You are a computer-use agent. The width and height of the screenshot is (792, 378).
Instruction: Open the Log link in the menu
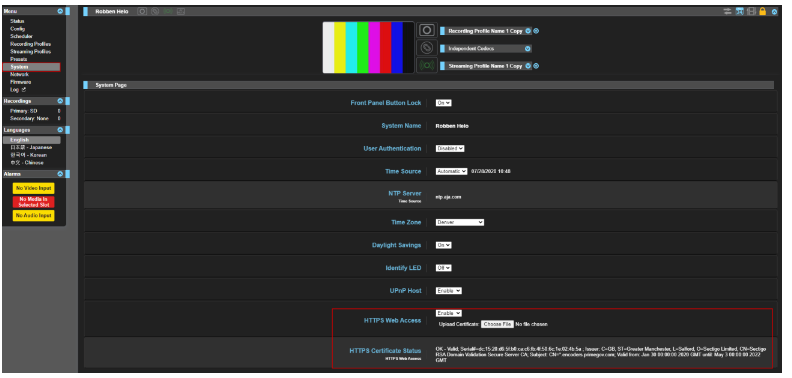coord(18,89)
